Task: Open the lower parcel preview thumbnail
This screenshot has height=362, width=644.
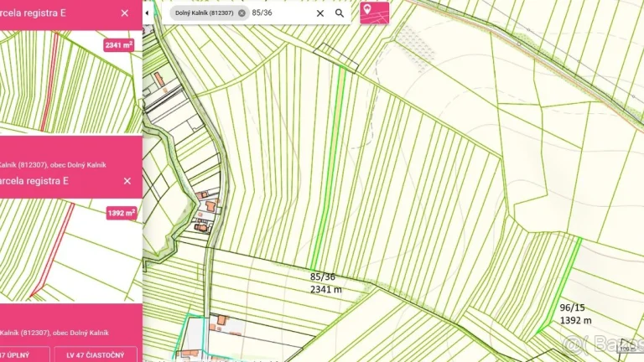Action: point(71,251)
